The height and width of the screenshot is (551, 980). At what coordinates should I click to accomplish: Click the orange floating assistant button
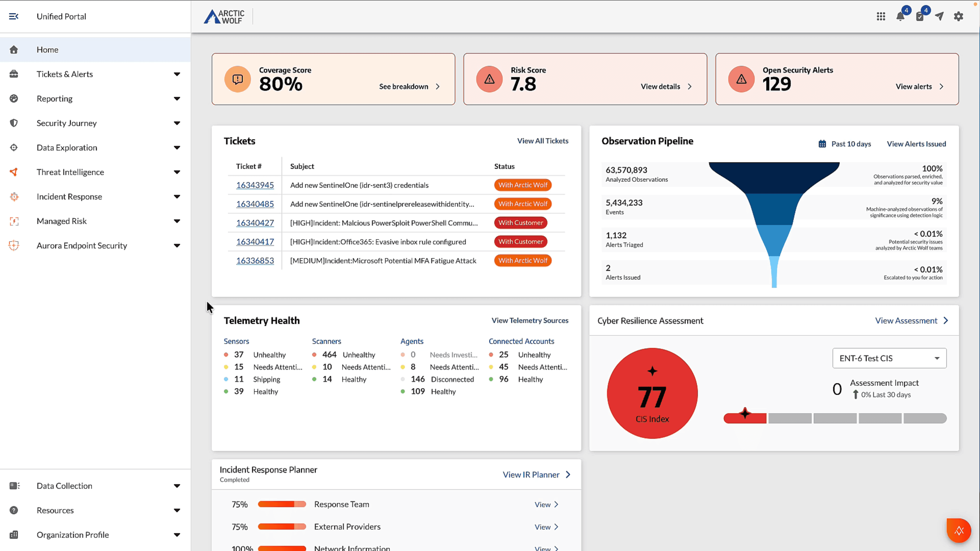tap(959, 530)
